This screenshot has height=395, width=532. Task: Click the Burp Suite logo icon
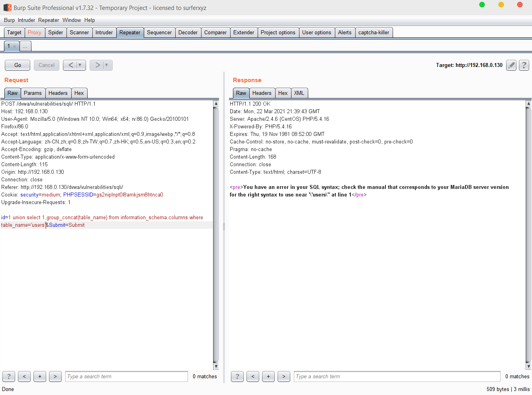tap(8, 8)
